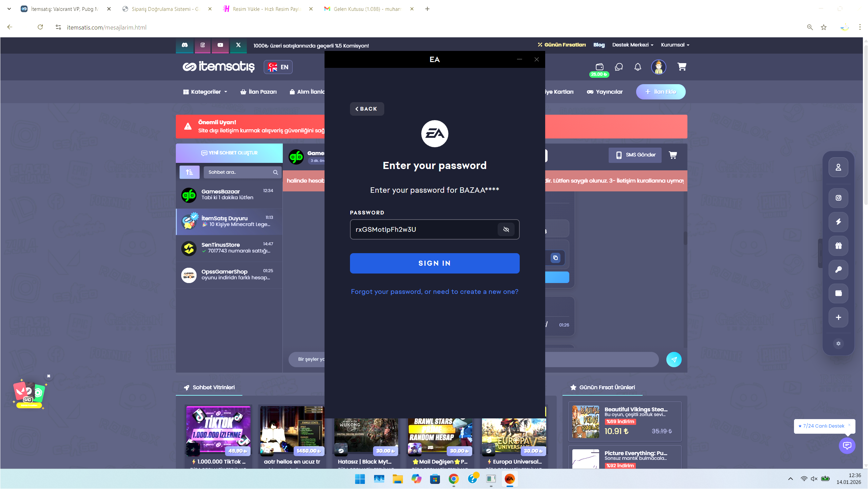This screenshot has height=489, width=868.
Task: Switch to the Sipariş Doğrulama Sistemi tab
Action: [167, 9]
